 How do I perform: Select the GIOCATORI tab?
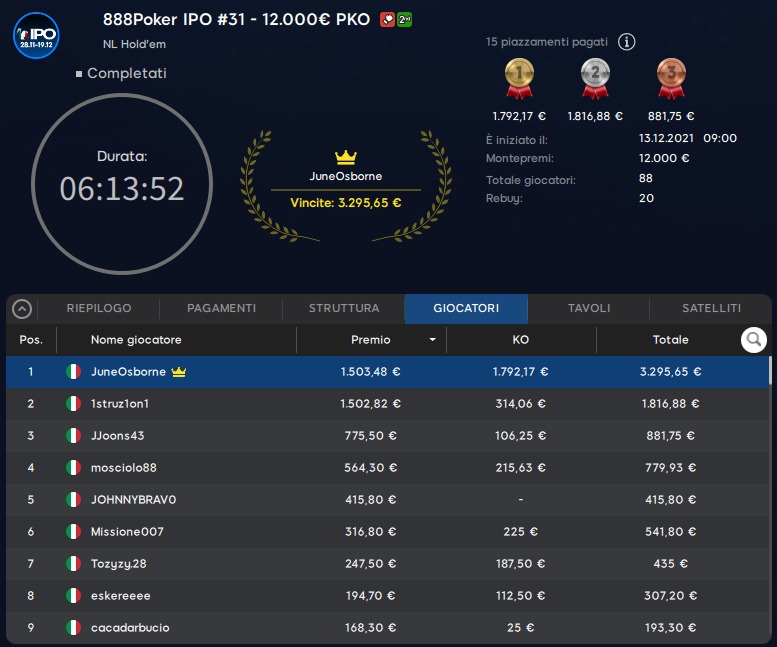click(x=466, y=308)
